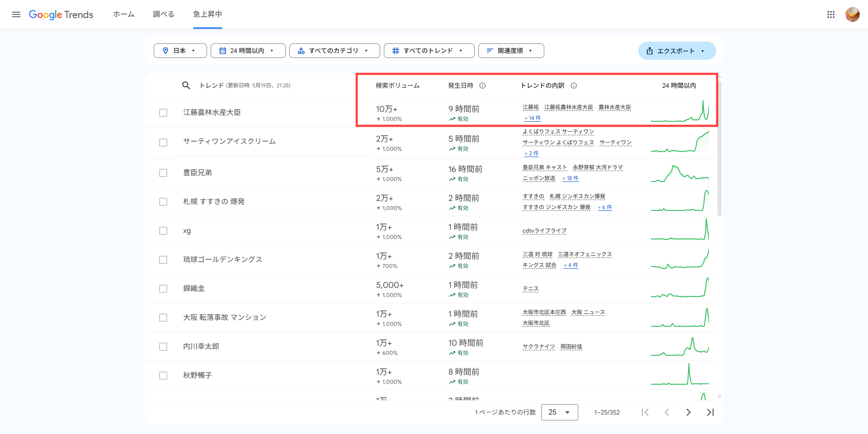Image resolution: width=868 pixels, height=434 pixels.
Task: Jump to the first page arrow
Action: (x=645, y=412)
